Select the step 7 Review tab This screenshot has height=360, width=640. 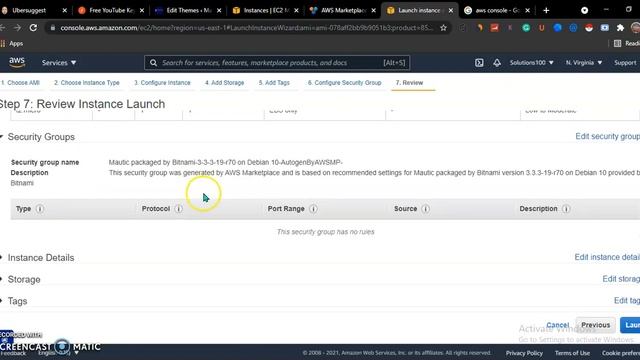click(409, 82)
